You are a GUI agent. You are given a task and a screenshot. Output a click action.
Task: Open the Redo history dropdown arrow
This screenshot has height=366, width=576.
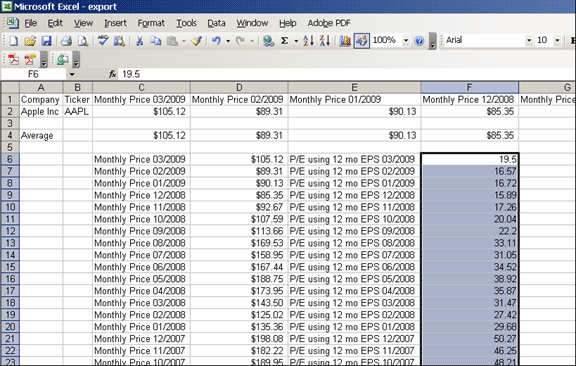point(252,41)
